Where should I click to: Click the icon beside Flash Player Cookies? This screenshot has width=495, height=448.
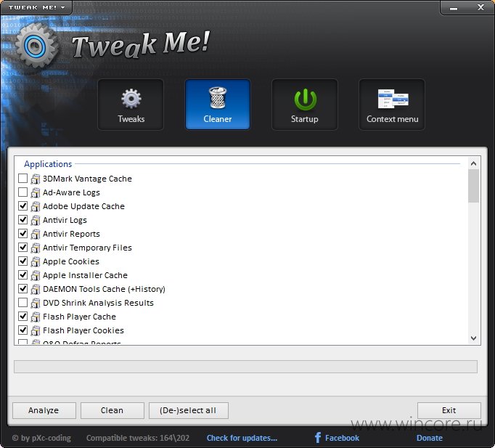[x=36, y=330]
